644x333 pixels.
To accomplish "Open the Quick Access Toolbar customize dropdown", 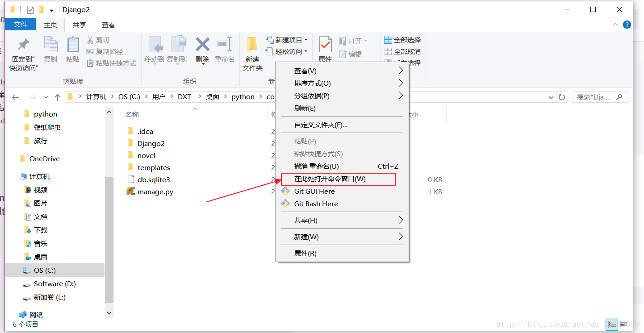I will (x=52, y=10).
